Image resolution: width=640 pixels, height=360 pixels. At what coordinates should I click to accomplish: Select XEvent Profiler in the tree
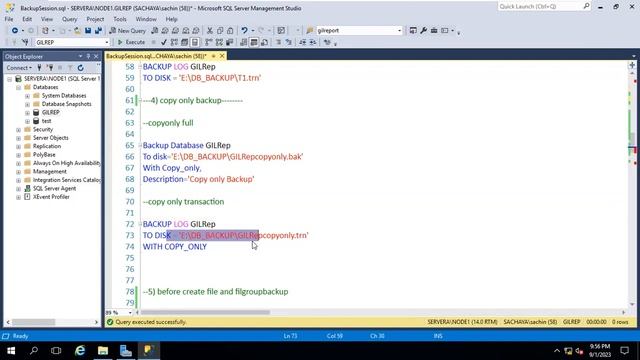51,197
